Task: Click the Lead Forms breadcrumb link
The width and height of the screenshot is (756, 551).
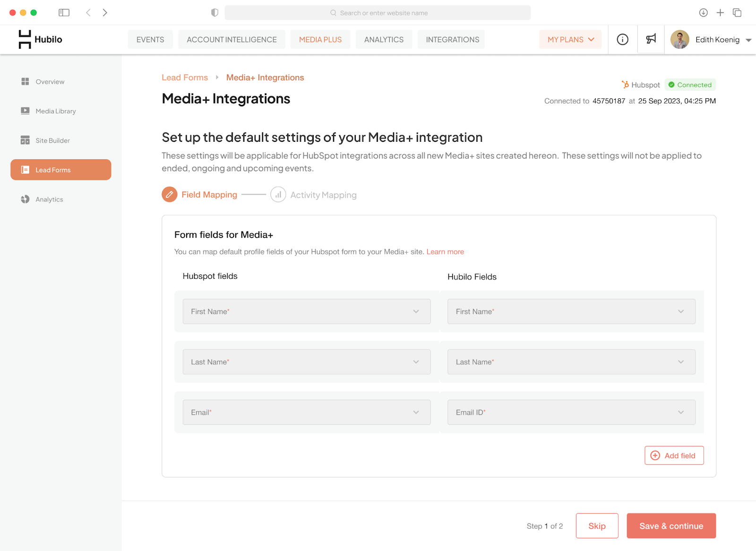Action: tap(185, 77)
